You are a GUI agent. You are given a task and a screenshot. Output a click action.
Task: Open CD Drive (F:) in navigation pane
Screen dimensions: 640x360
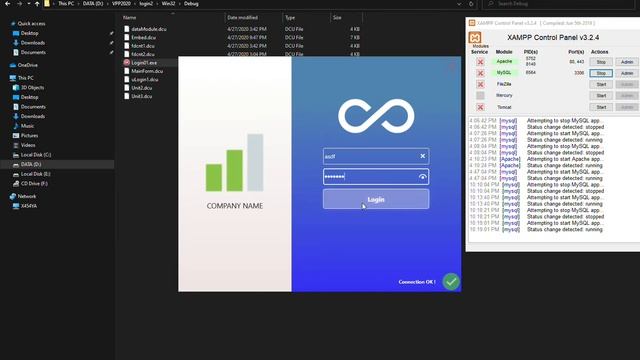point(34,184)
